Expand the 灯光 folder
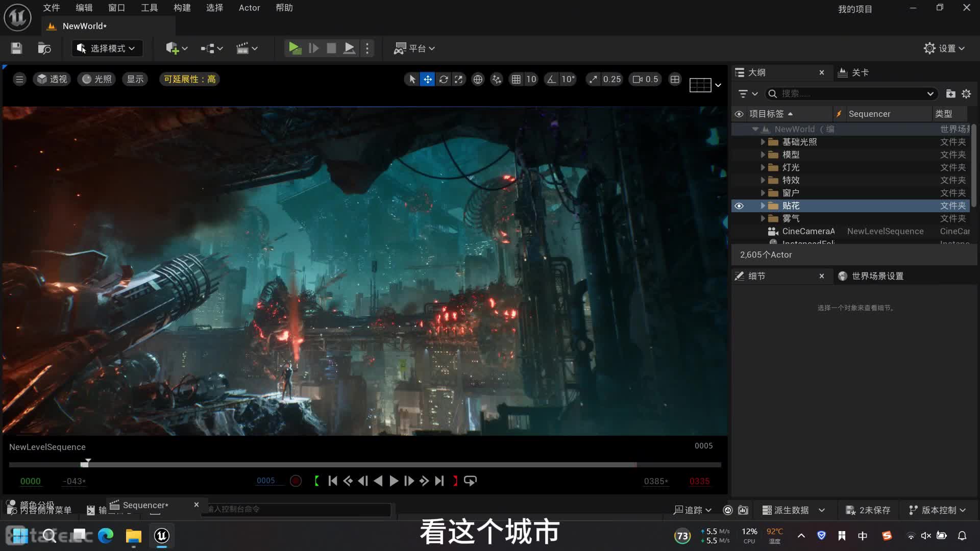980x551 pixels. coord(763,167)
